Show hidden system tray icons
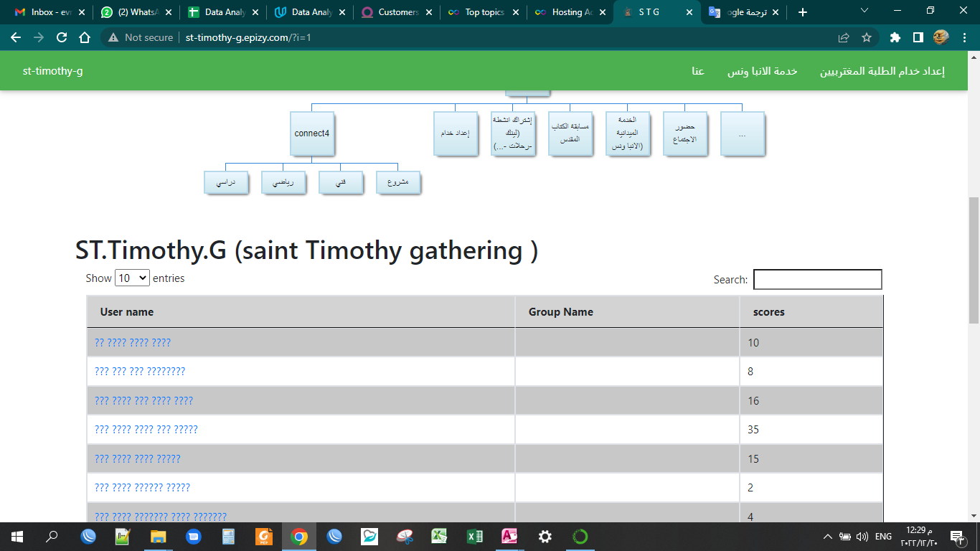This screenshot has height=551, width=980. click(x=827, y=536)
